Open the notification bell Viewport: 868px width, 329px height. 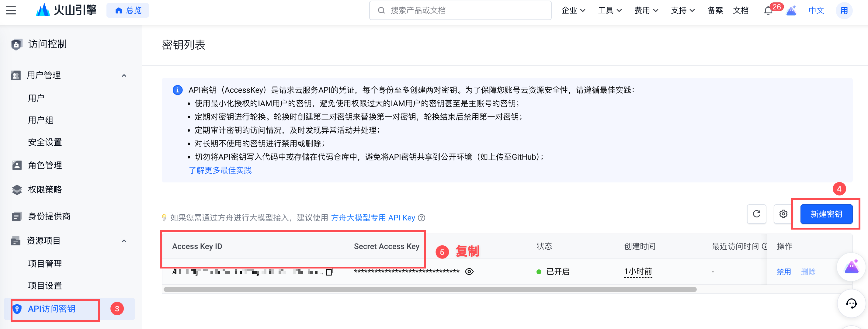point(768,11)
